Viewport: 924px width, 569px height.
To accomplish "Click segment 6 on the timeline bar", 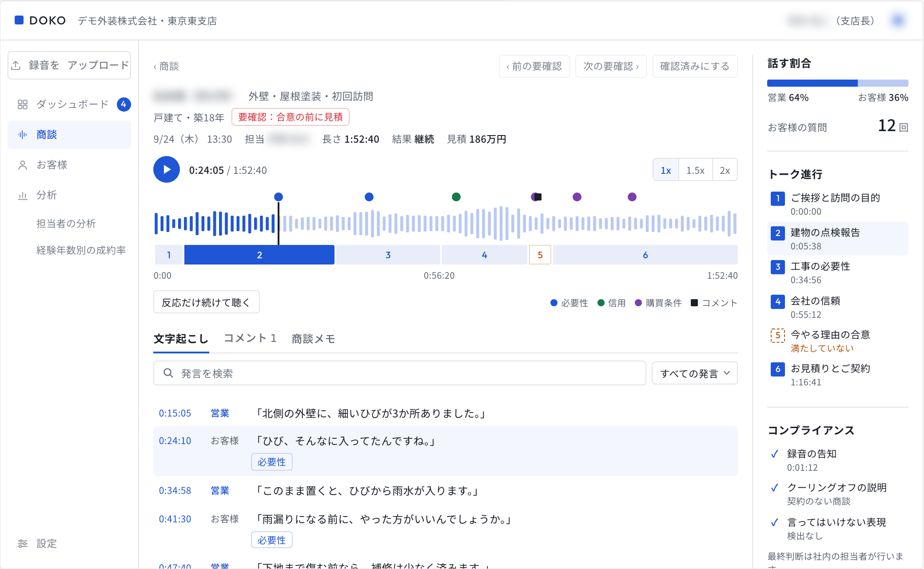I will click(645, 255).
